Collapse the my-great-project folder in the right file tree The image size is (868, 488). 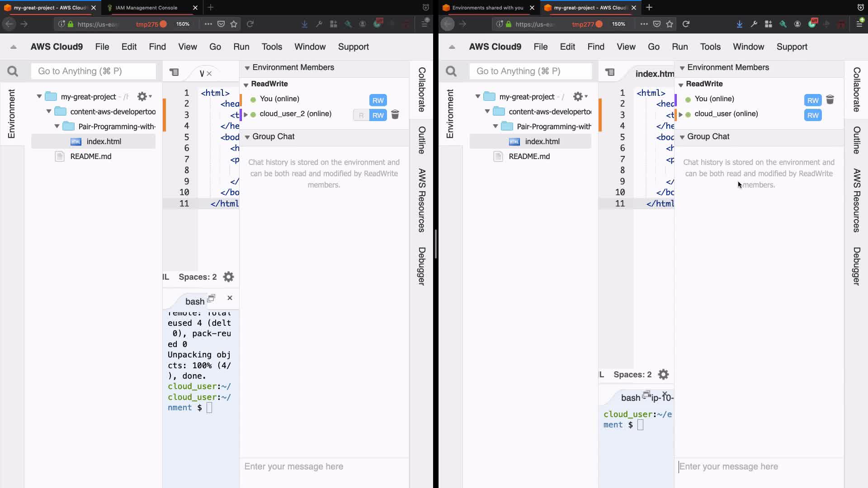478,97
